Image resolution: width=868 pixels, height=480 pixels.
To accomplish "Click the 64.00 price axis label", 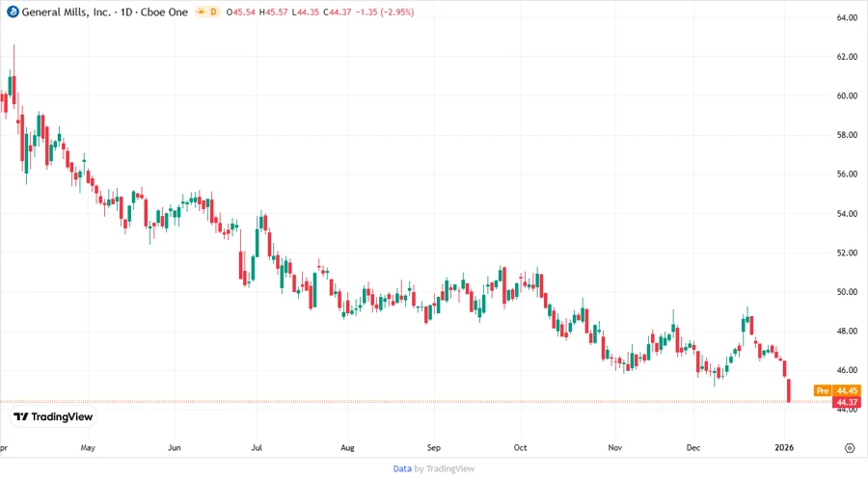I will click(x=847, y=17).
